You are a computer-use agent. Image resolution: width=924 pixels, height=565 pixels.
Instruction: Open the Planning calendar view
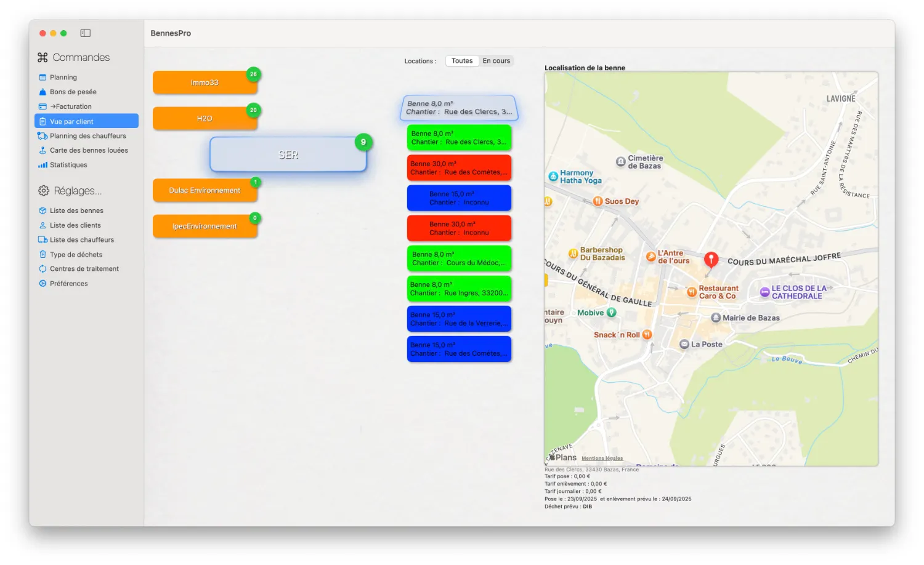[64, 77]
